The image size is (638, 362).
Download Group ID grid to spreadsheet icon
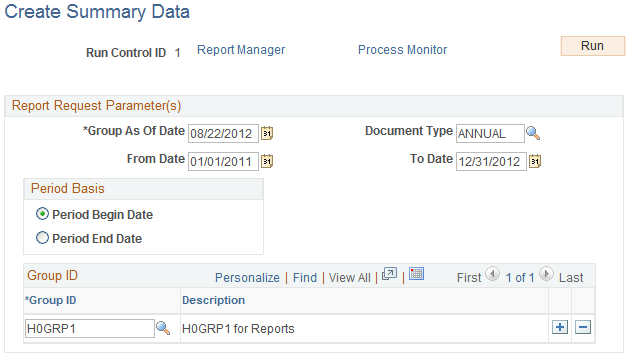coord(416,274)
